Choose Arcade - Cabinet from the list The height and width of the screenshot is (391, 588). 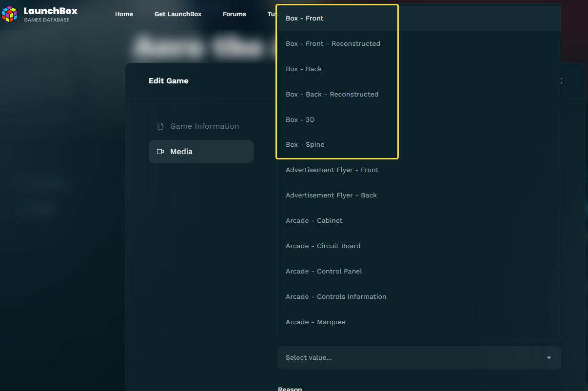tap(314, 221)
